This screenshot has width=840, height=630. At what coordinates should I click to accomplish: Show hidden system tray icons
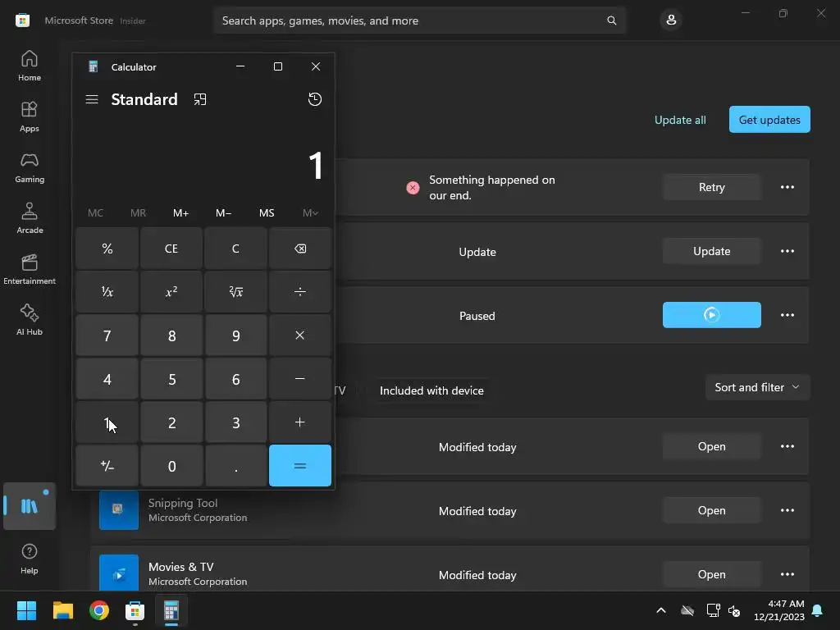661,610
